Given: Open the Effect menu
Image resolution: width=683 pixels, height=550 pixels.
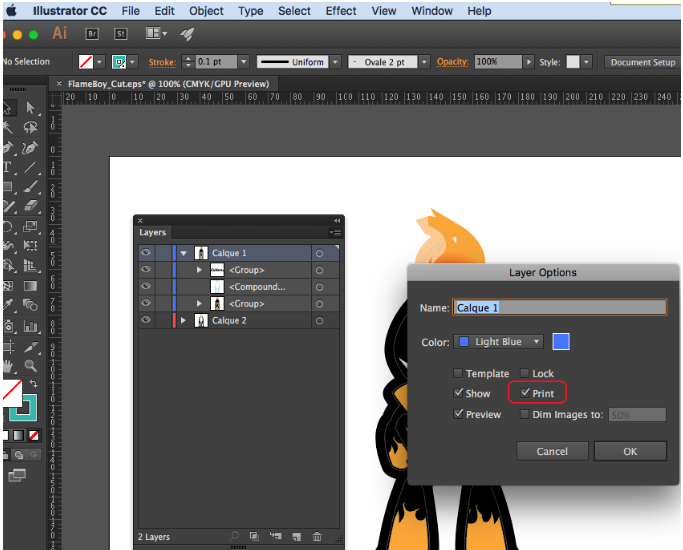Looking at the screenshot, I should coord(341,11).
